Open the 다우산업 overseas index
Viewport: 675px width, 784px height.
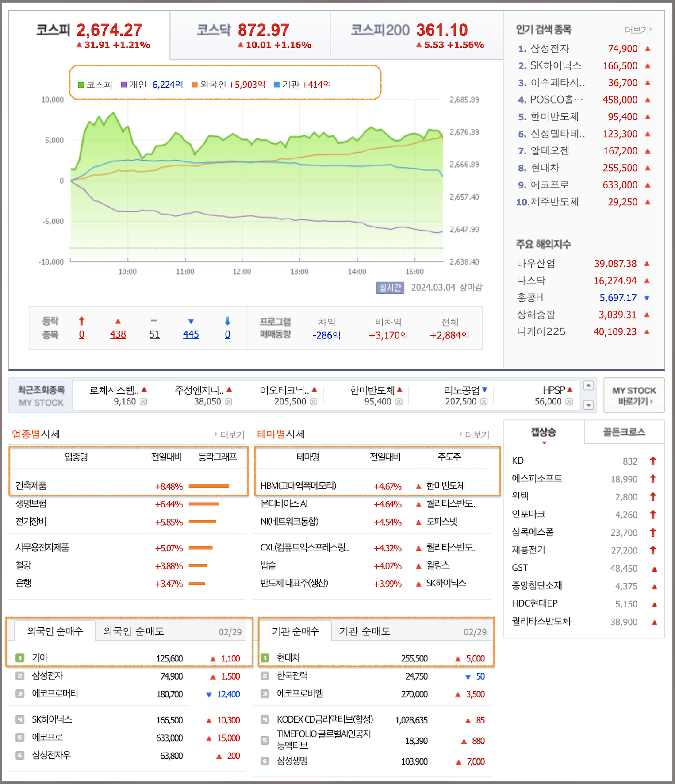(x=536, y=264)
